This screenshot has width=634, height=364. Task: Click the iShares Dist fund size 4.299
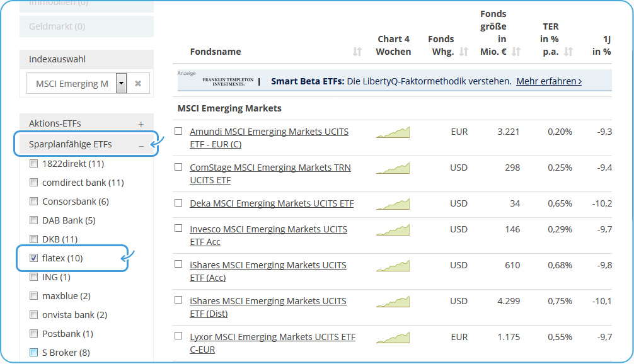[x=508, y=301]
